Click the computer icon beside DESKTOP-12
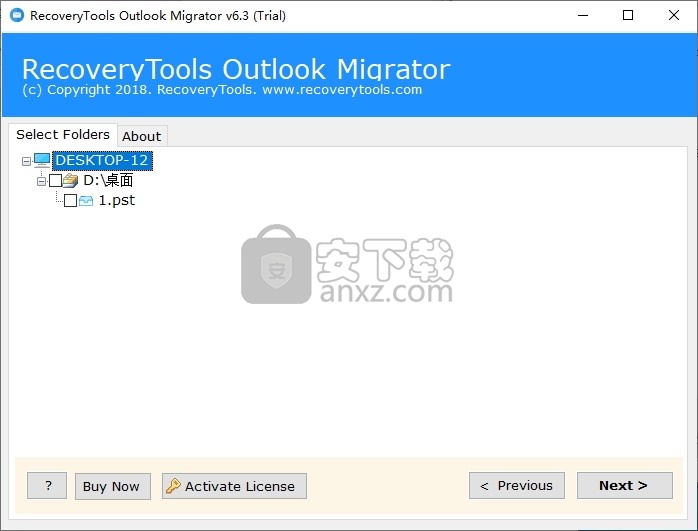698x531 pixels. click(42, 160)
